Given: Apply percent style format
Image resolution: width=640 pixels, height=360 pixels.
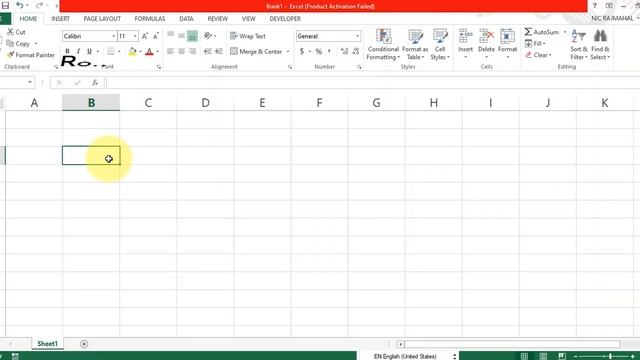Looking at the screenshot, I should click(319, 51).
